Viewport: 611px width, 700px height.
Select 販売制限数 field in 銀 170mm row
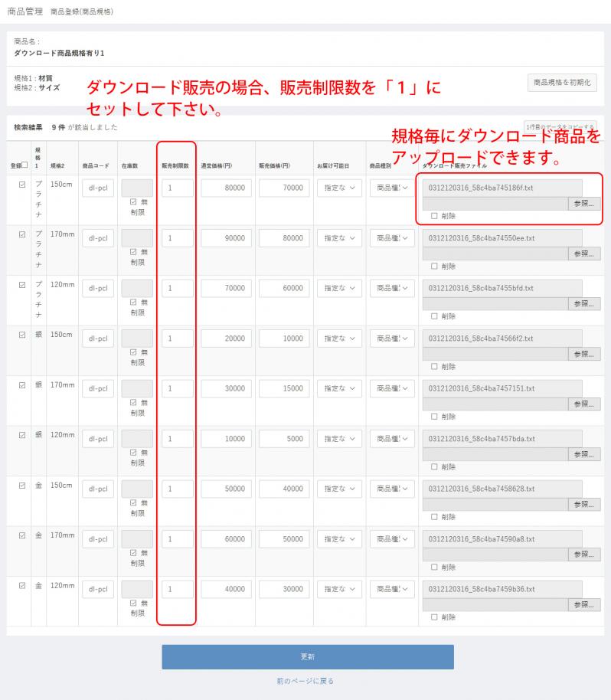tap(178, 389)
